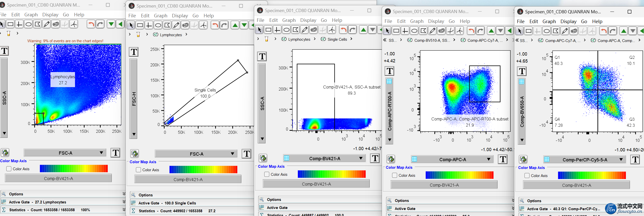Open the Comp-BV650-A Y-axis dropdown

(x=522, y=111)
